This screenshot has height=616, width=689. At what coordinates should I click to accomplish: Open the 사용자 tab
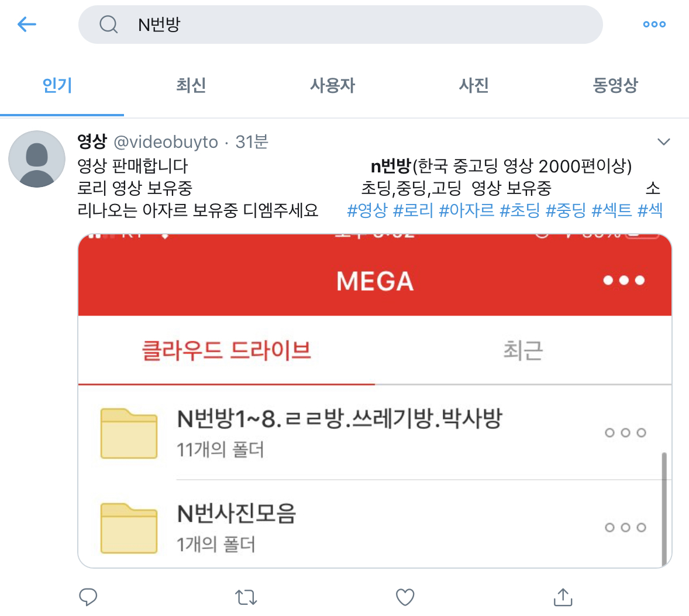coord(333,85)
